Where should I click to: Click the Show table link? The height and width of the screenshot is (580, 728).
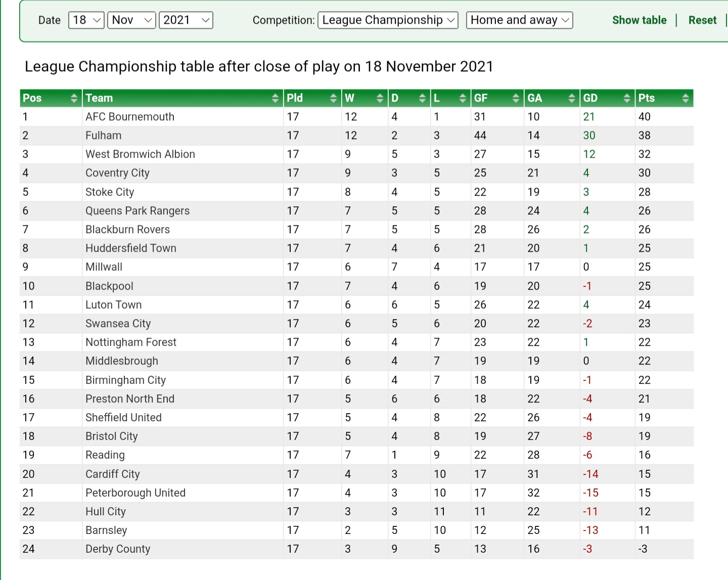tap(639, 20)
